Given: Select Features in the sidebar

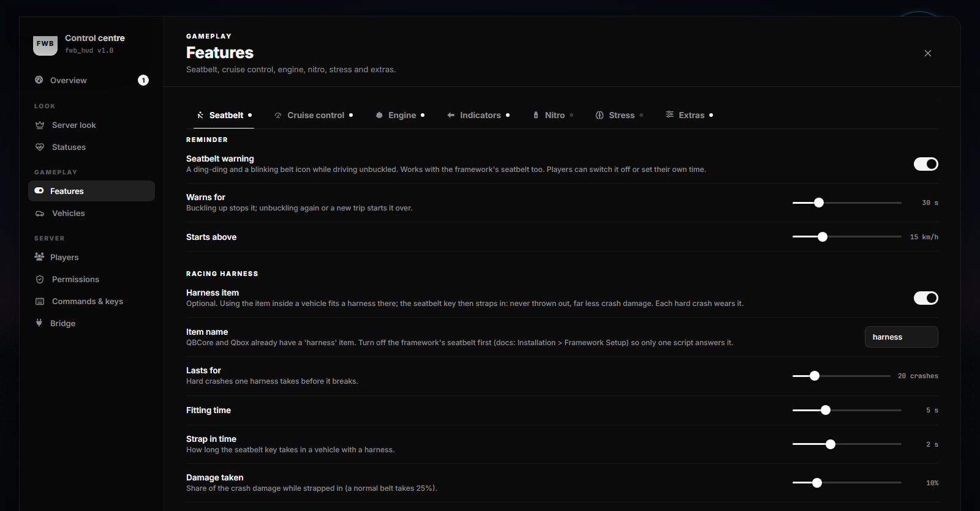Looking at the screenshot, I should pyautogui.click(x=91, y=191).
